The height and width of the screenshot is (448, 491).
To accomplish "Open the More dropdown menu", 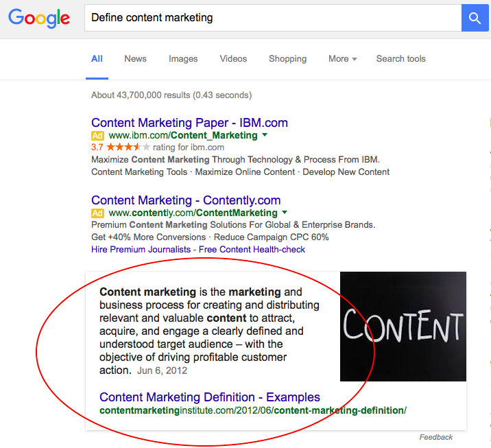I will tap(342, 58).
